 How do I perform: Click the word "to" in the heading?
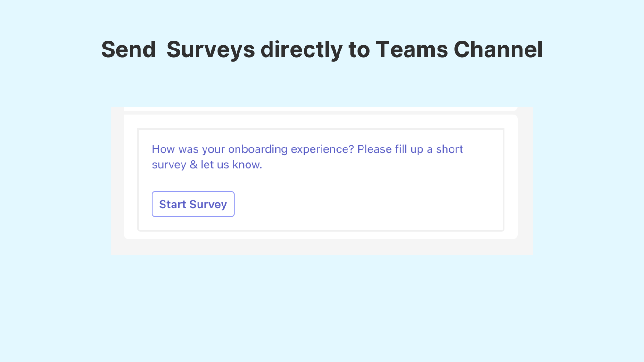point(359,49)
